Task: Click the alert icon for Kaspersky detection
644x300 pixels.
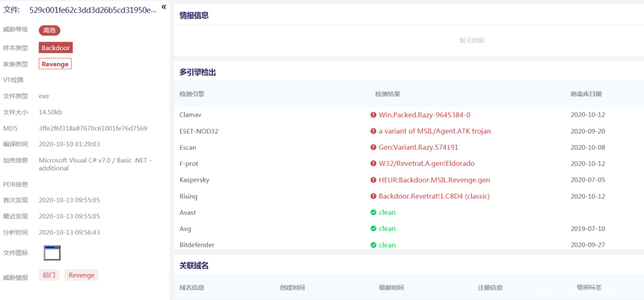Action: (x=374, y=180)
